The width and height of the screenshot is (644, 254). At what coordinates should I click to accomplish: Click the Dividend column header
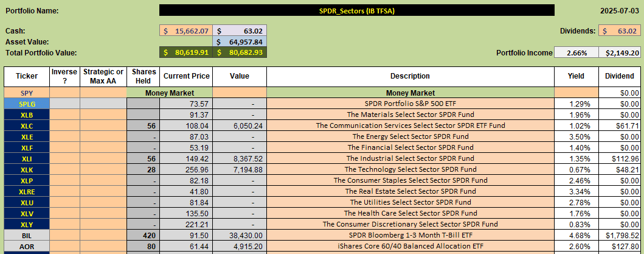coord(619,76)
